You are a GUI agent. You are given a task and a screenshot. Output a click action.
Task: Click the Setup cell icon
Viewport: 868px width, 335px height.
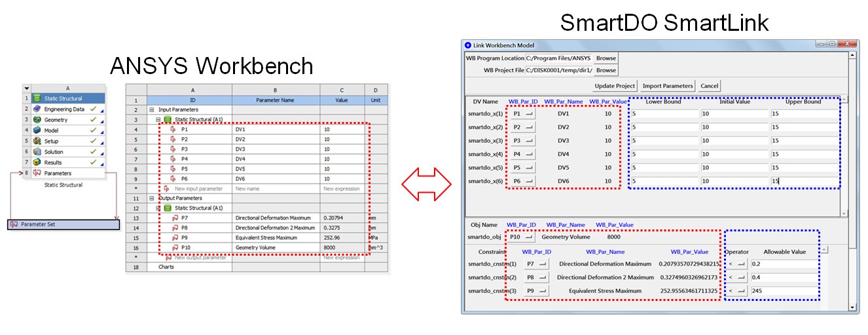point(37,141)
